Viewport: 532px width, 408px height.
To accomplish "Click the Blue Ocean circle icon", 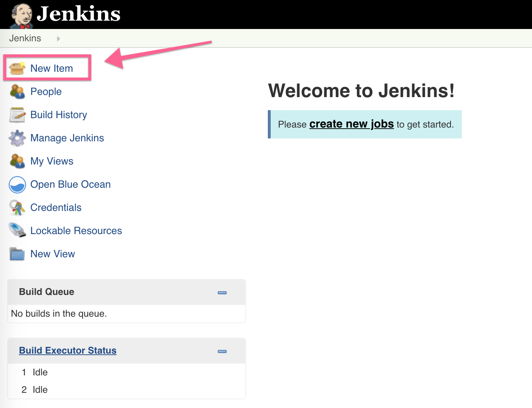I will pos(17,184).
